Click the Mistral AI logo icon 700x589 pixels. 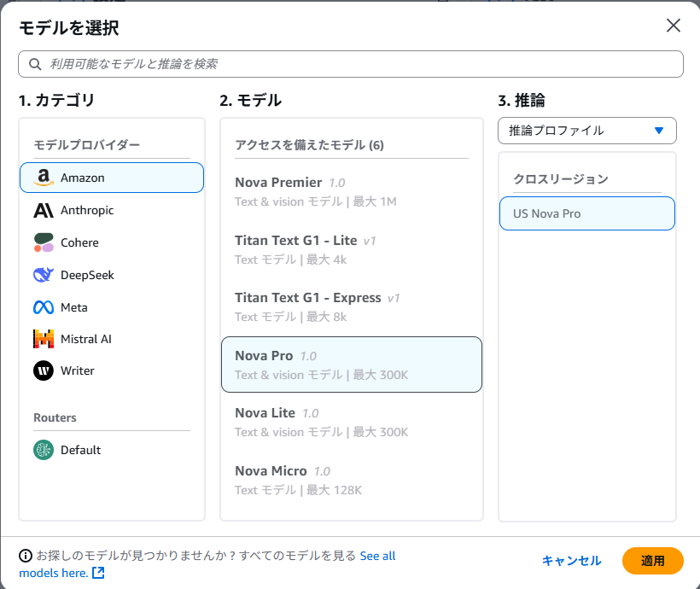tap(44, 339)
